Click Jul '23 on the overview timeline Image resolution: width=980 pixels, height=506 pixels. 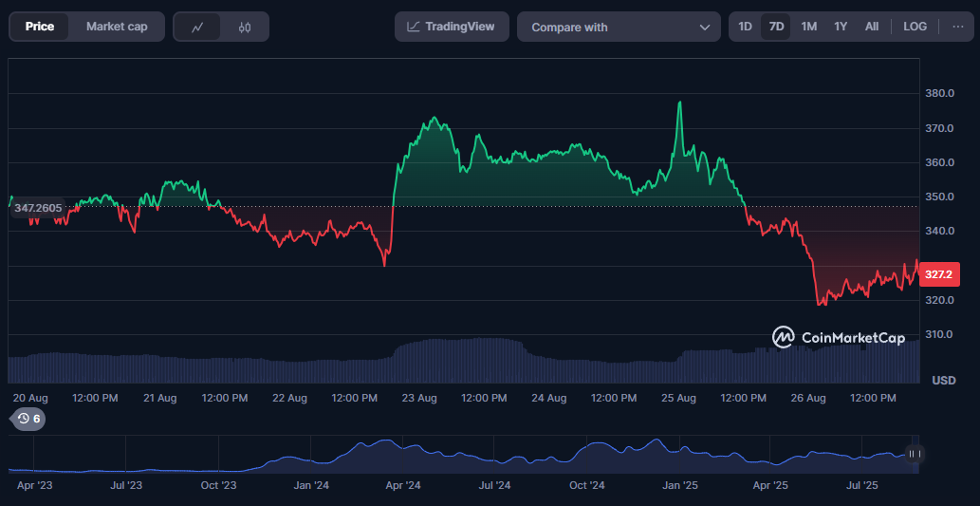(x=126, y=485)
